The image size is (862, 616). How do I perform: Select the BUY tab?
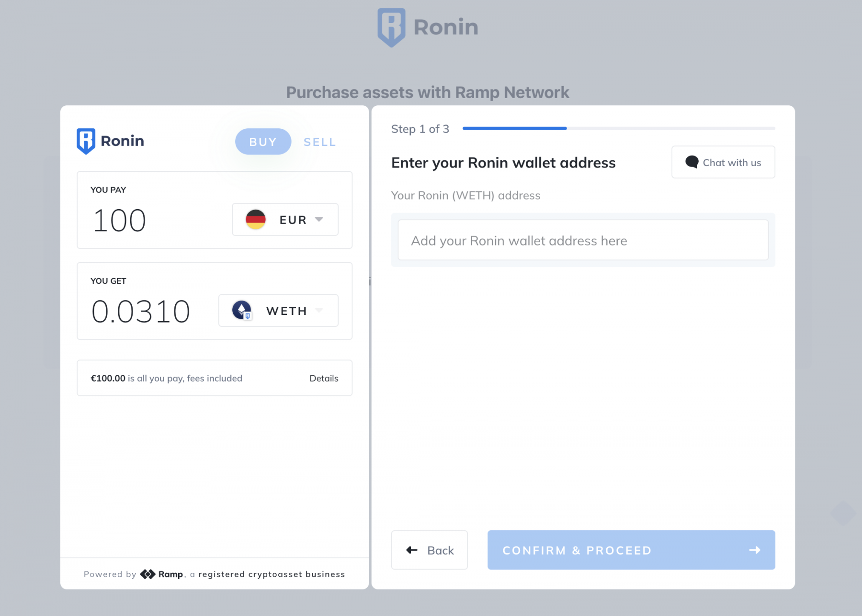[x=263, y=142]
